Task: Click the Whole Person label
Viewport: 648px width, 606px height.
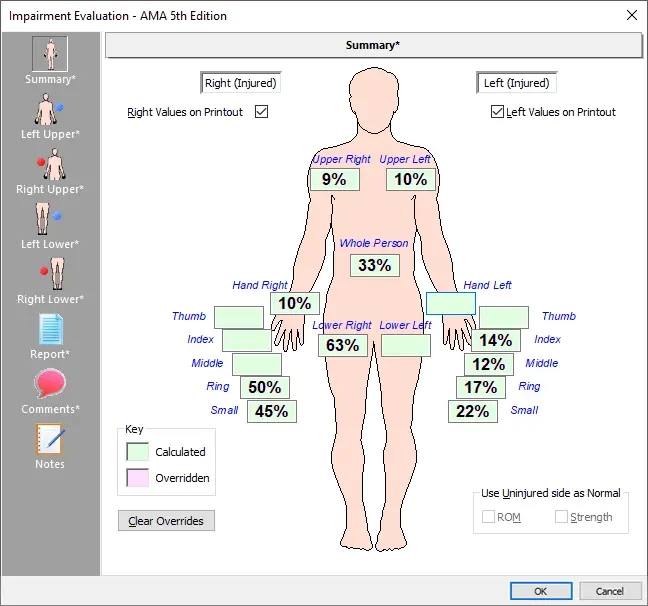Action: [x=374, y=243]
